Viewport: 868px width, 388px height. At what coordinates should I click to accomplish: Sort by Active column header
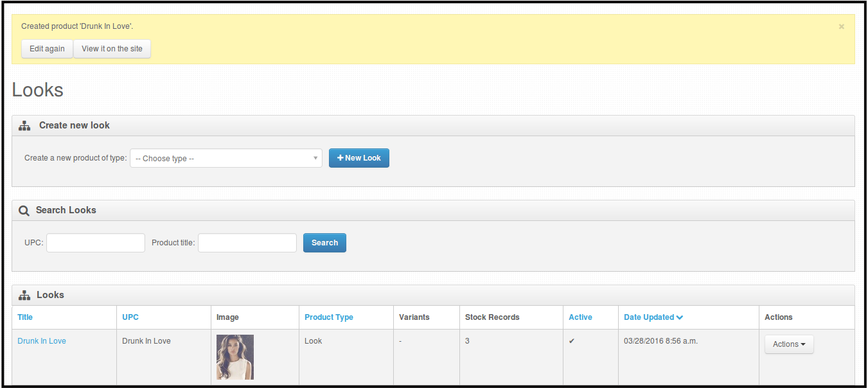coord(581,317)
